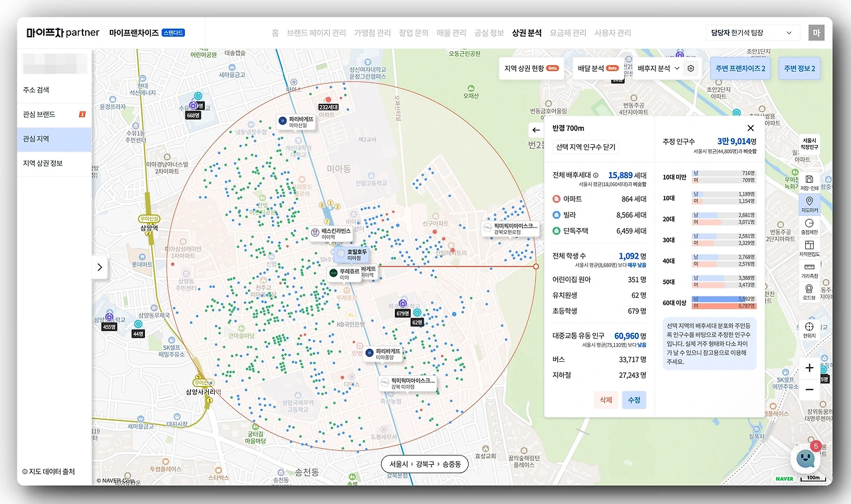
Task: Select the 거리측정 distance measuring tool
Action: (x=809, y=271)
